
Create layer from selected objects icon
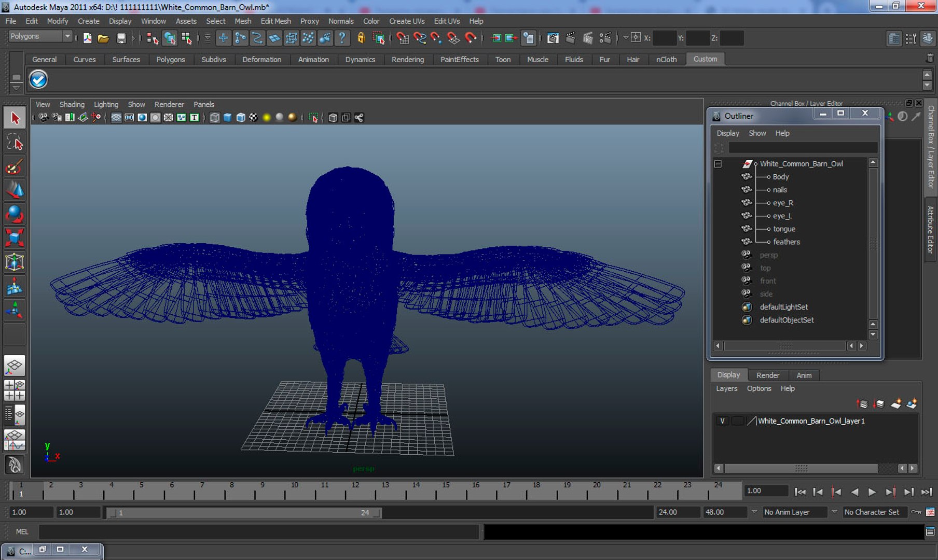[x=912, y=404]
